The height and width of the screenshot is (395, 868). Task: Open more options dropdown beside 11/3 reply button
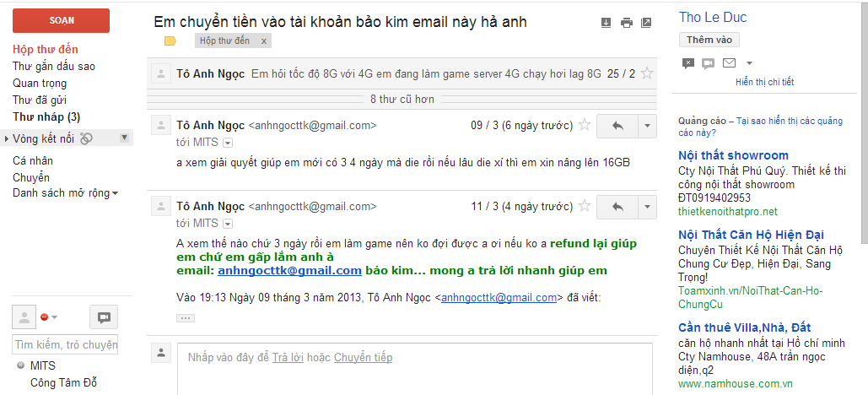[647, 207]
